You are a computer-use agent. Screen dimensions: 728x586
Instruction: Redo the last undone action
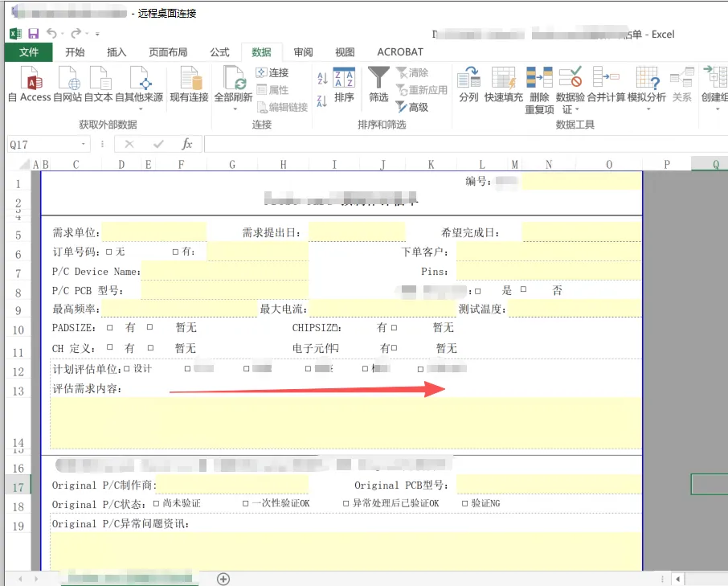(76, 34)
